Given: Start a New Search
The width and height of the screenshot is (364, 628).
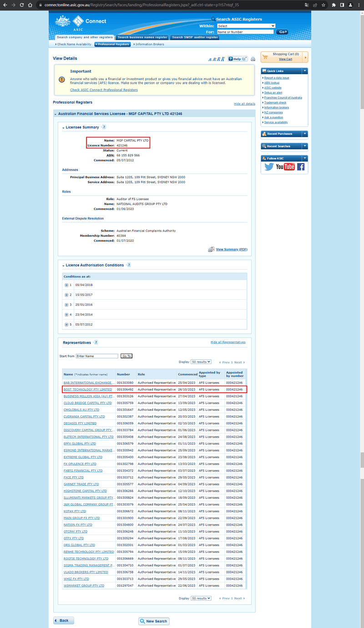Looking at the screenshot, I should (x=154, y=621).
